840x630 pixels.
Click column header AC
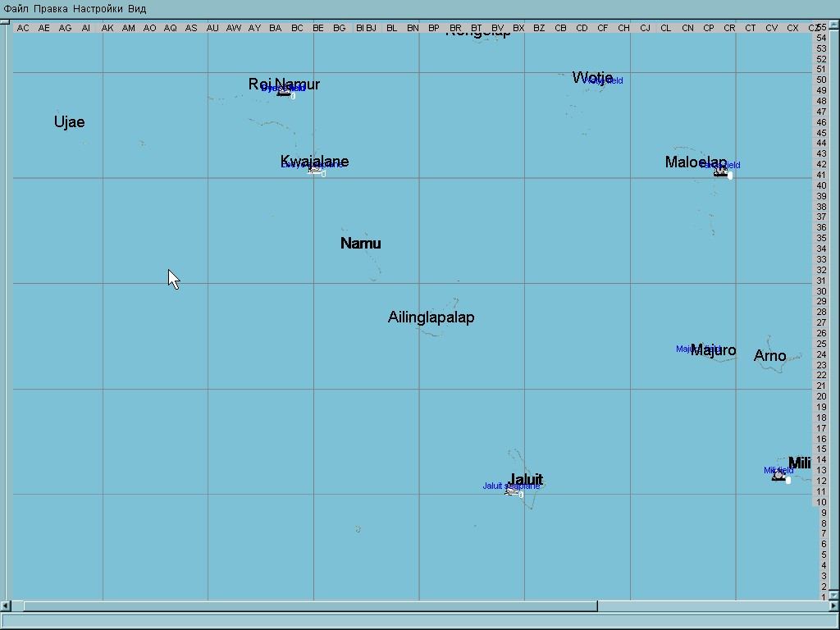(x=23, y=28)
